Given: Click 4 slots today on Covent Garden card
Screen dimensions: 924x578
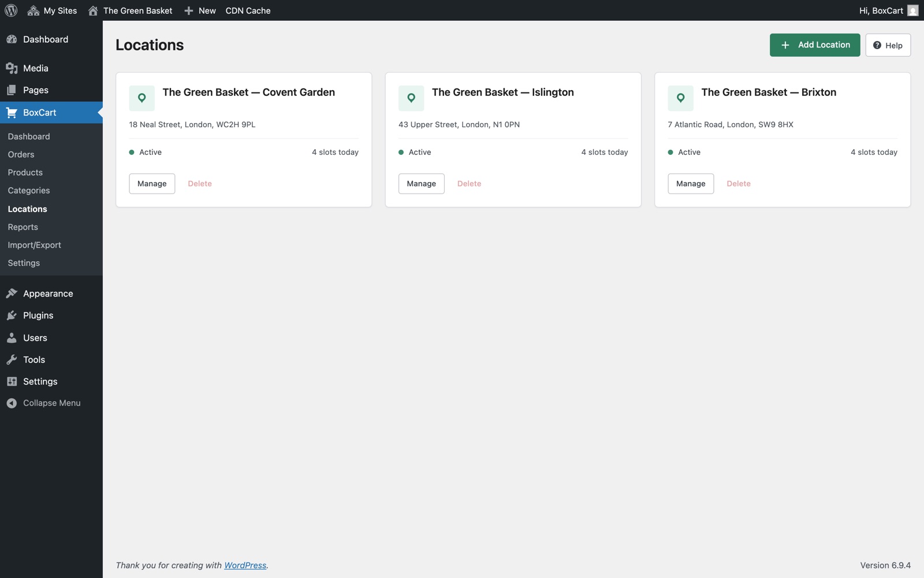Looking at the screenshot, I should (335, 152).
